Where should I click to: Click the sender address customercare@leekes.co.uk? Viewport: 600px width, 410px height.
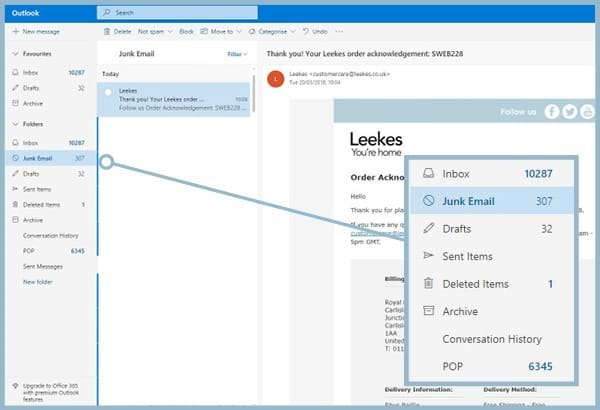click(349, 74)
